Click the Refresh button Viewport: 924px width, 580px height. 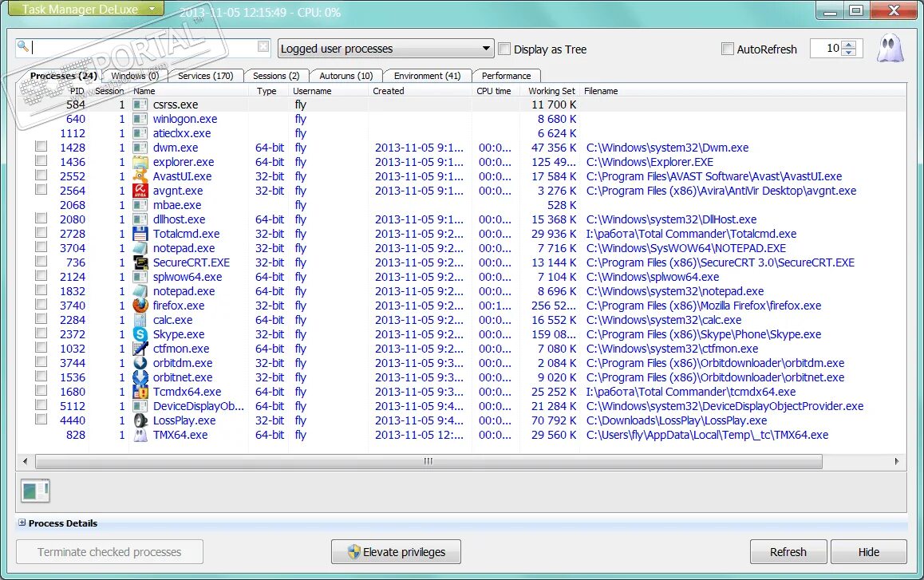(788, 552)
